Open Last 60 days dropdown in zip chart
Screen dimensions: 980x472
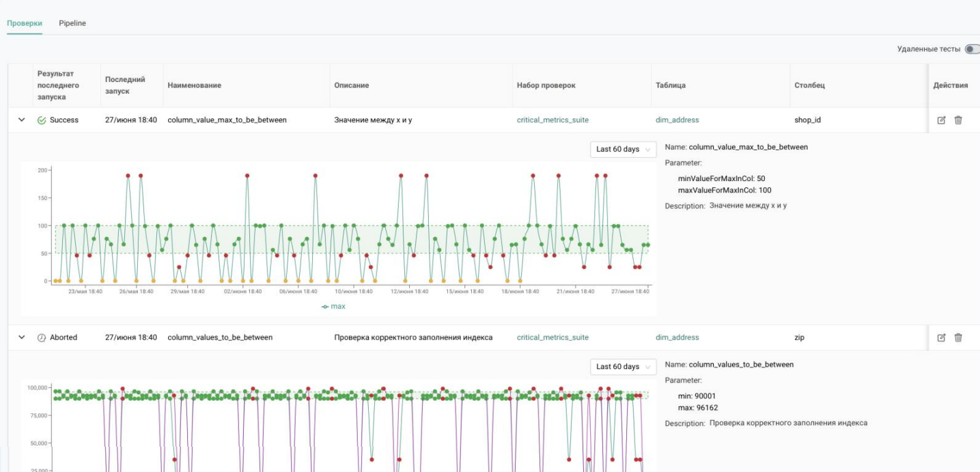tap(623, 366)
